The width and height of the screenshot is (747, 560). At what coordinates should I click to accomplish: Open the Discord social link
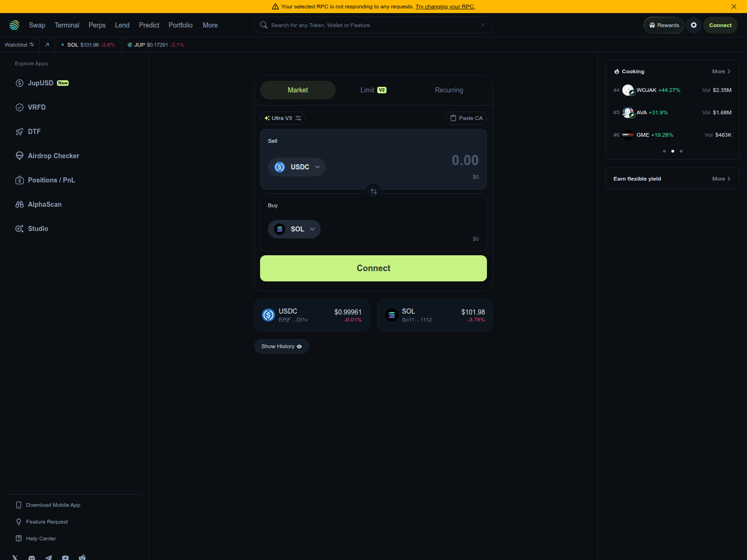click(x=32, y=558)
